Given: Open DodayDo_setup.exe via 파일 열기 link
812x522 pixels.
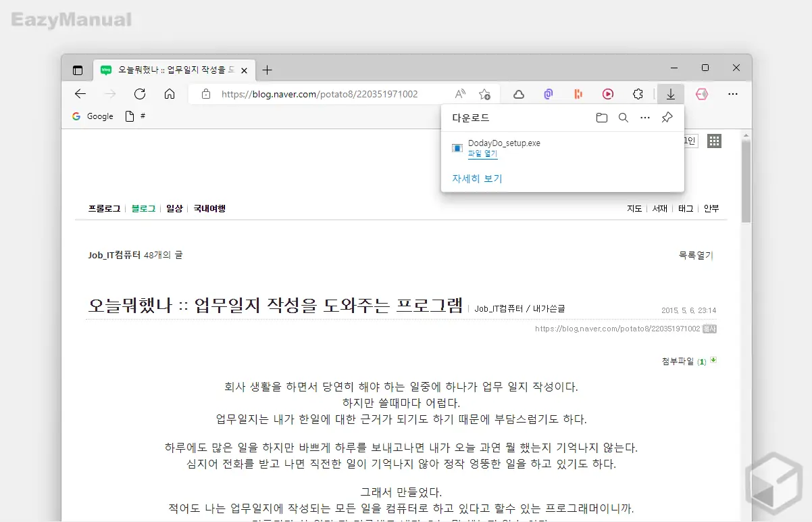Looking at the screenshot, I should coord(482,153).
